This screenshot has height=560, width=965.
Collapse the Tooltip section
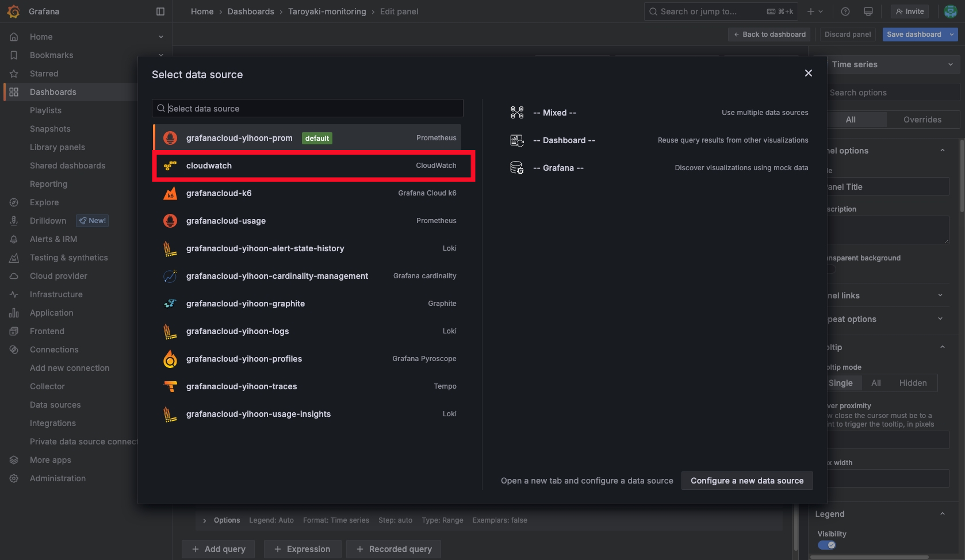click(943, 347)
